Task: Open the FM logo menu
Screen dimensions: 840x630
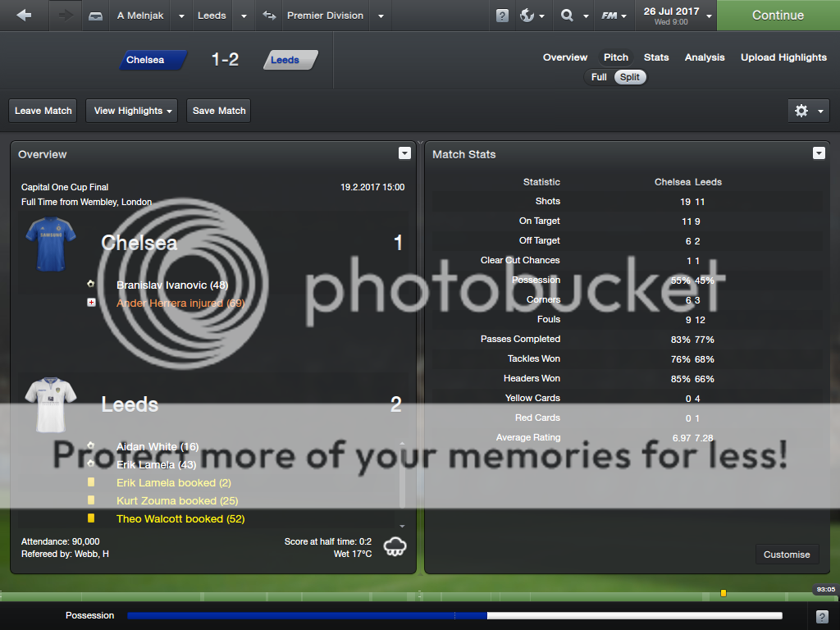Action: 609,16
